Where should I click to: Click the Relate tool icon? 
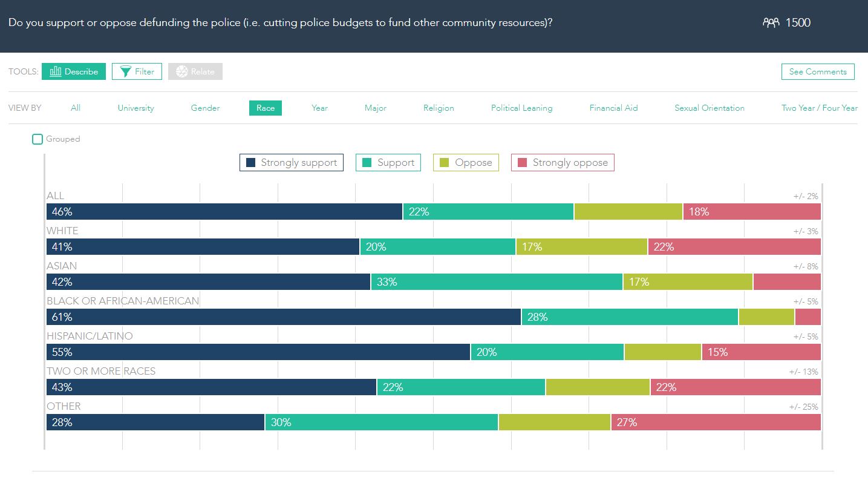[182, 71]
